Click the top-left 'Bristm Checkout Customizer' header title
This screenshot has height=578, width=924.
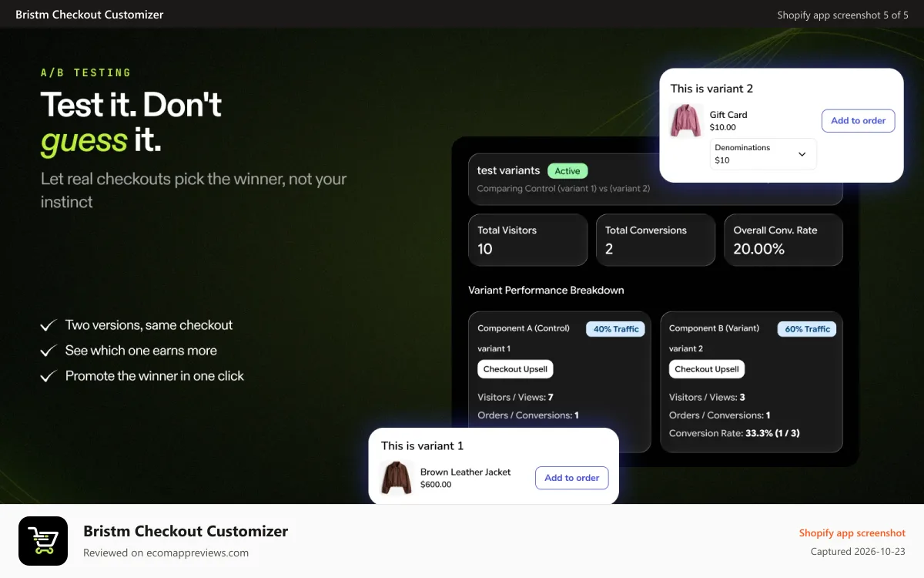point(89,15)
